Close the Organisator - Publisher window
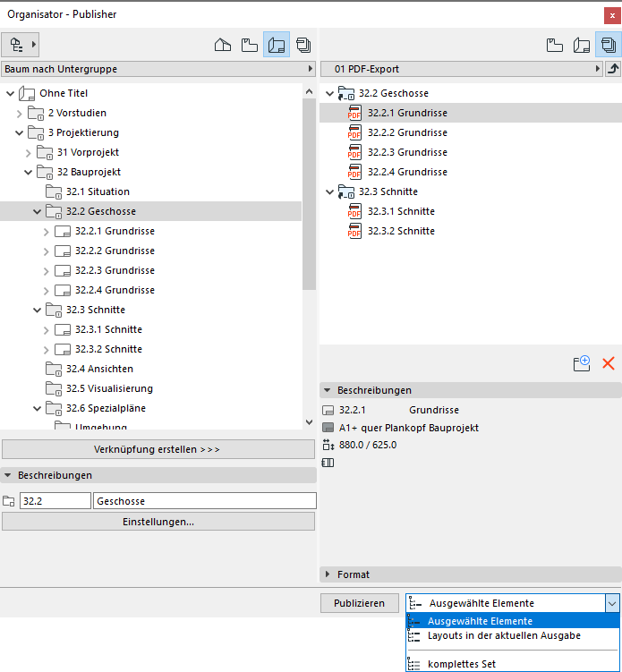Image resolution: width=622 pixels, height=672 pixels. [612, 15]
